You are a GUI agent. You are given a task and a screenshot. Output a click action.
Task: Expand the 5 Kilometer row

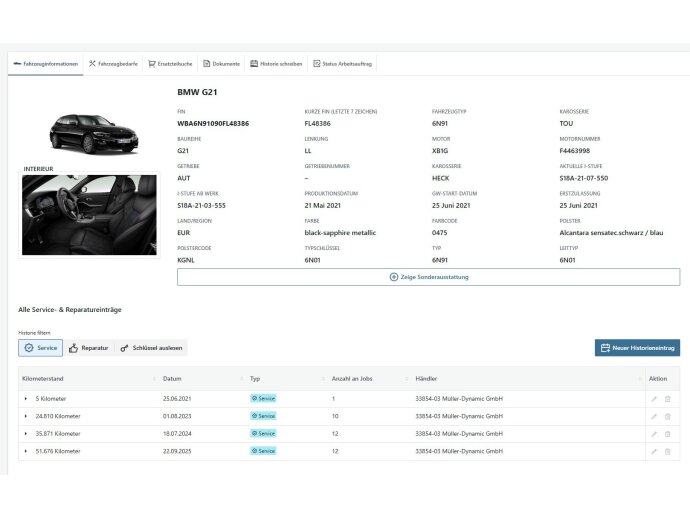point(27,398)
